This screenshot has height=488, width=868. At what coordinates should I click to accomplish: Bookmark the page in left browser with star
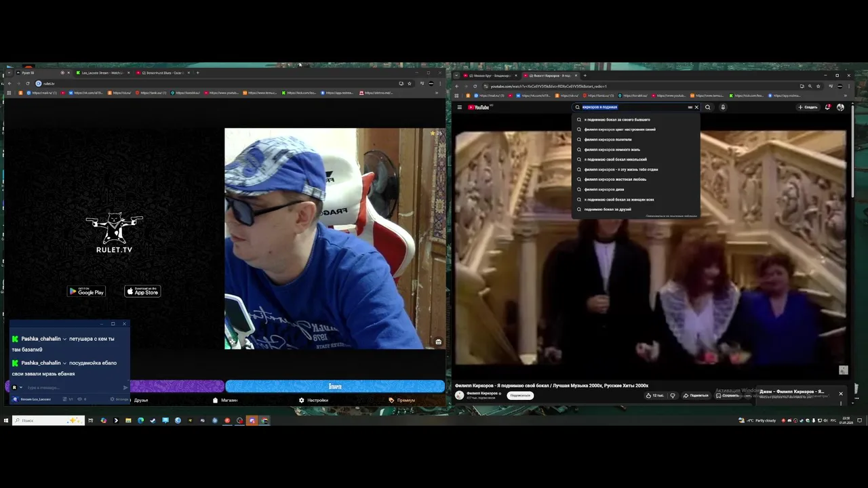(x=409, y=83)
